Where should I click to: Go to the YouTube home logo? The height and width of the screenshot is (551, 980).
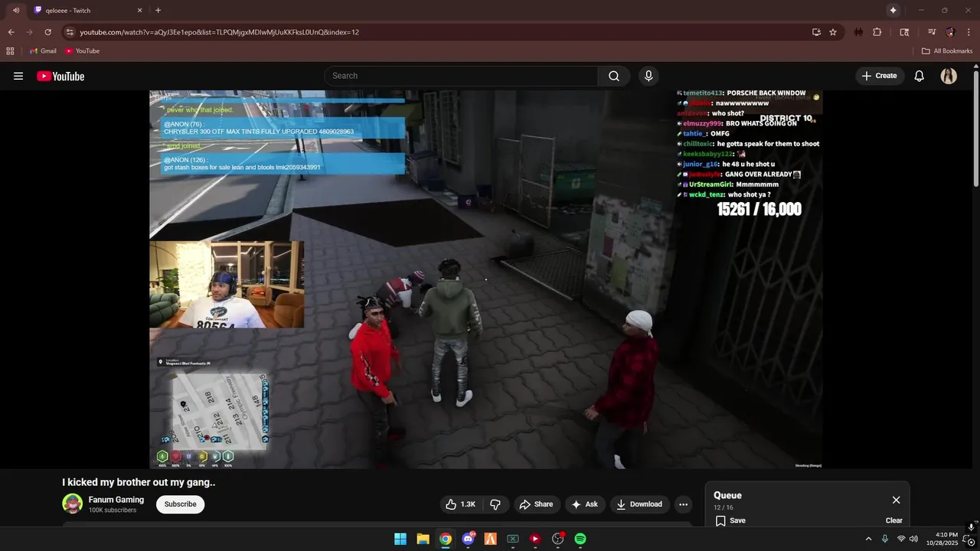click(60, 76)
